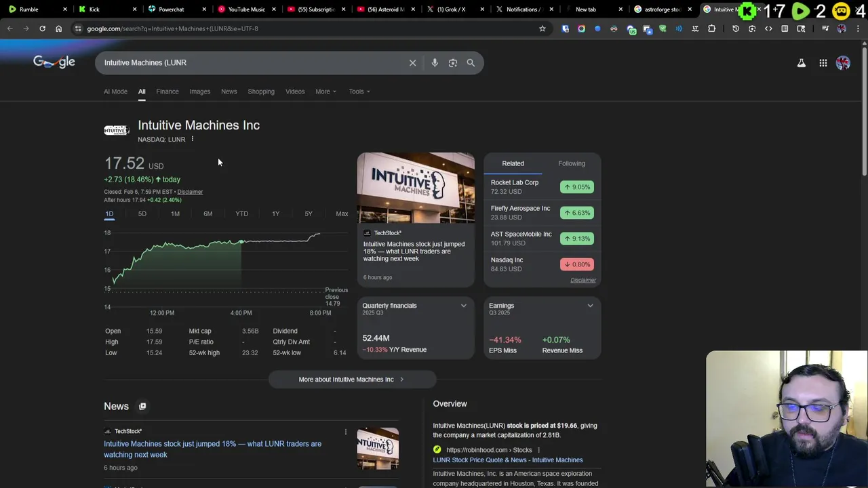Open the small news thumbnail beside TechStock headline
868x488 pixels.
[x=378, y=448]
